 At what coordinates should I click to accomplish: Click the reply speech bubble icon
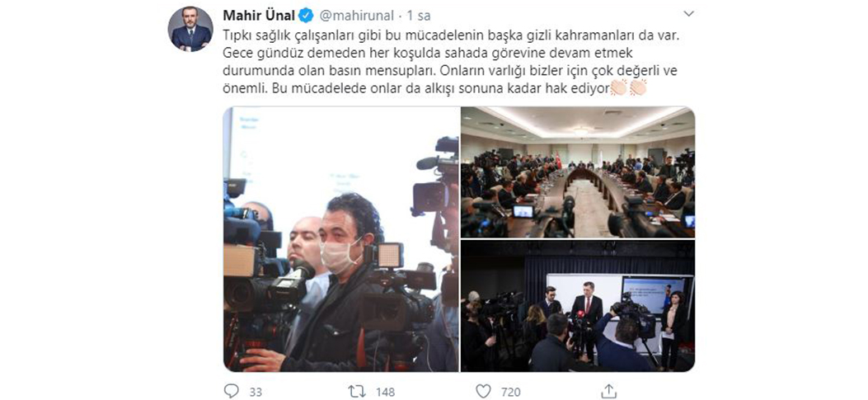pos(232,391)
